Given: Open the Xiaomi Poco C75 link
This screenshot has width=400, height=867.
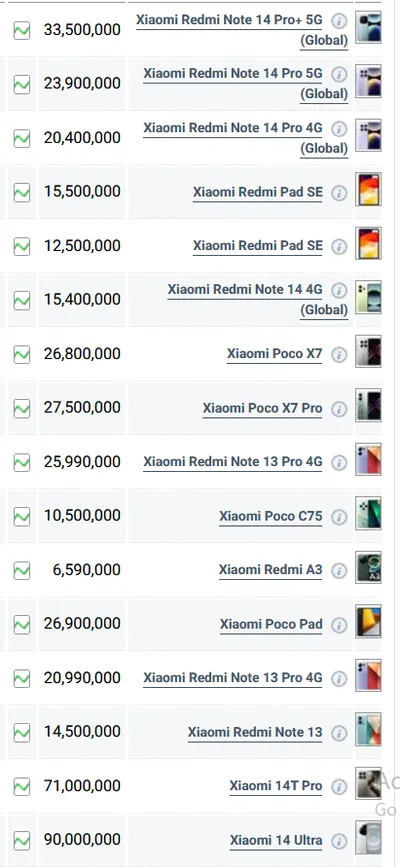Looking at the screenshot, I should click(271, 516).
